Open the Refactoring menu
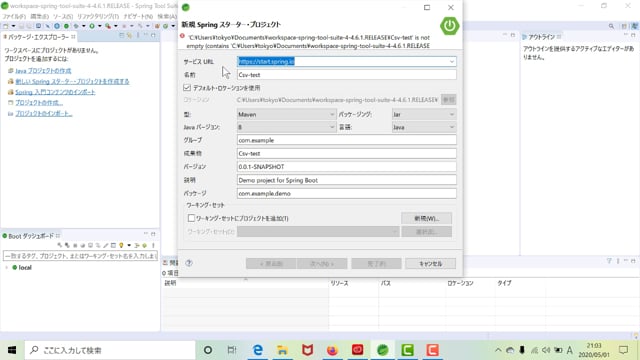640x360 pixels. pyautogui.click(x=98, y=16)
